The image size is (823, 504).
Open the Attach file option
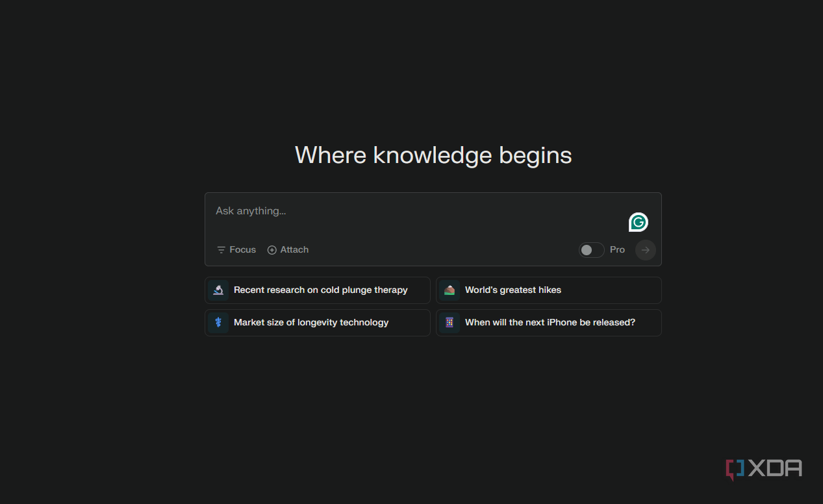pos(288,250)
